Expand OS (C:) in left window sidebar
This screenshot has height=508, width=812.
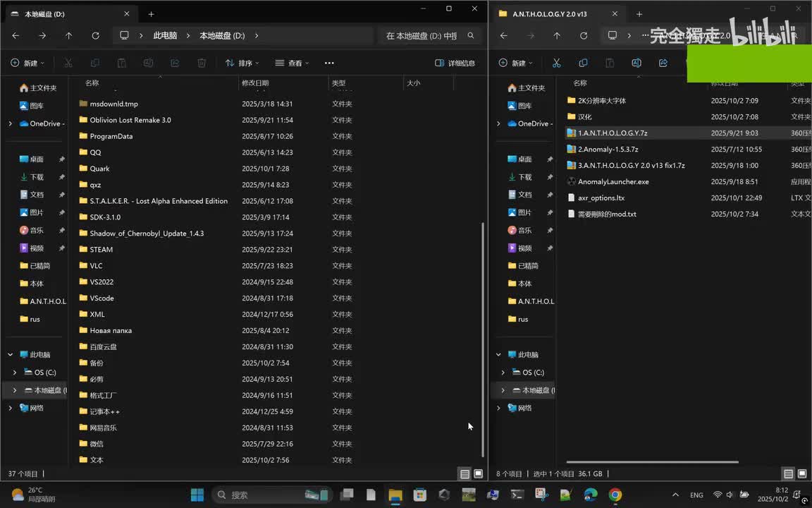pyautogui.click(x=15, y=373)
